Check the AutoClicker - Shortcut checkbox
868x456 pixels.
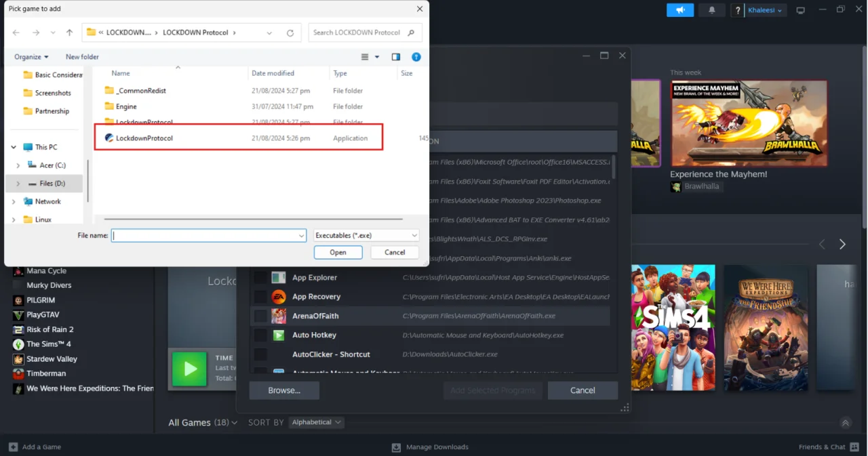point(260,354)
